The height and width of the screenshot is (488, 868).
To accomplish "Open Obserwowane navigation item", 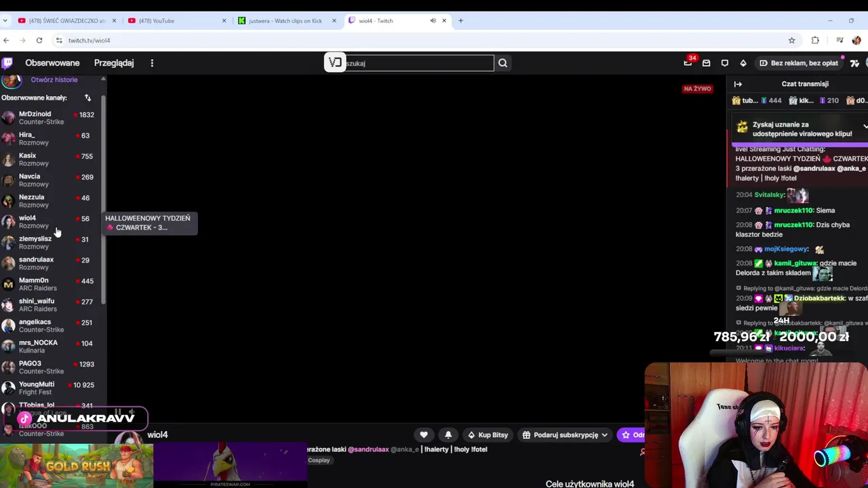I will (x=52, y=63).
